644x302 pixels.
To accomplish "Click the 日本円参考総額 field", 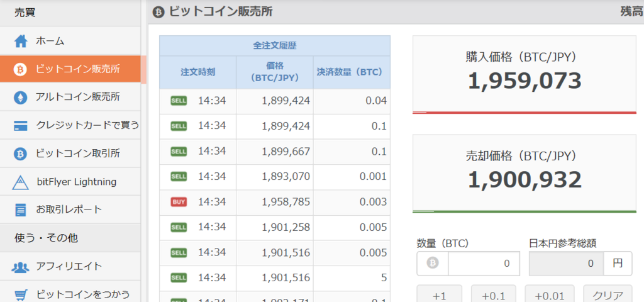I will point(567,264).
